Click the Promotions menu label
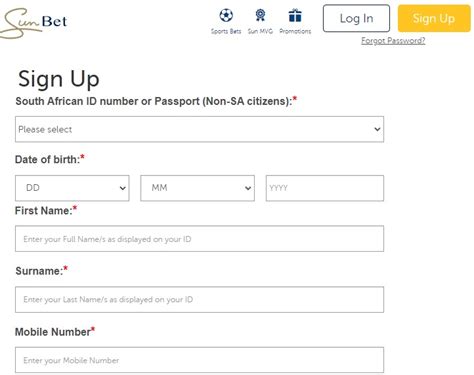This screenshot has height=375, width=474. coord(295,31)
